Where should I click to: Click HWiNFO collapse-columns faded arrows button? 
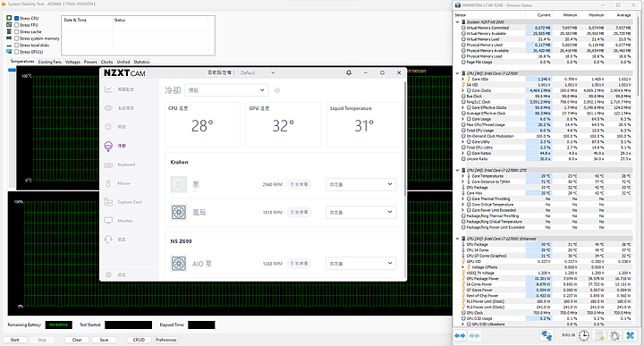click(x=474, y=336)
